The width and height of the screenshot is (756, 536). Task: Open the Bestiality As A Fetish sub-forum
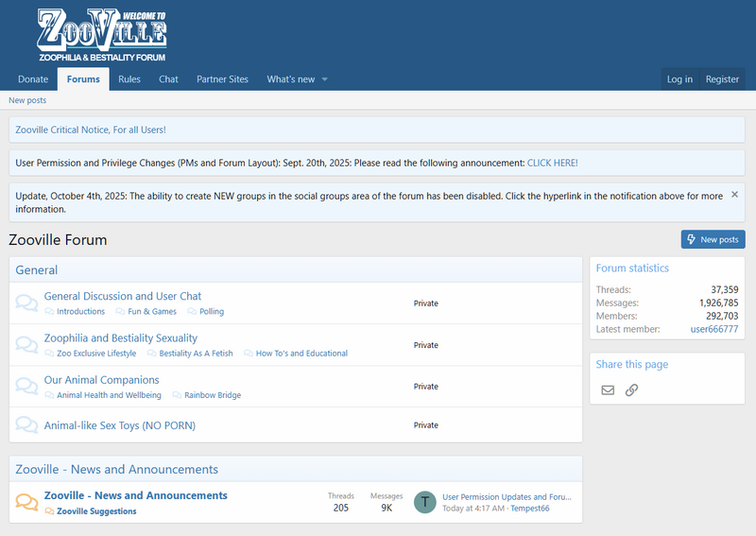196,354
